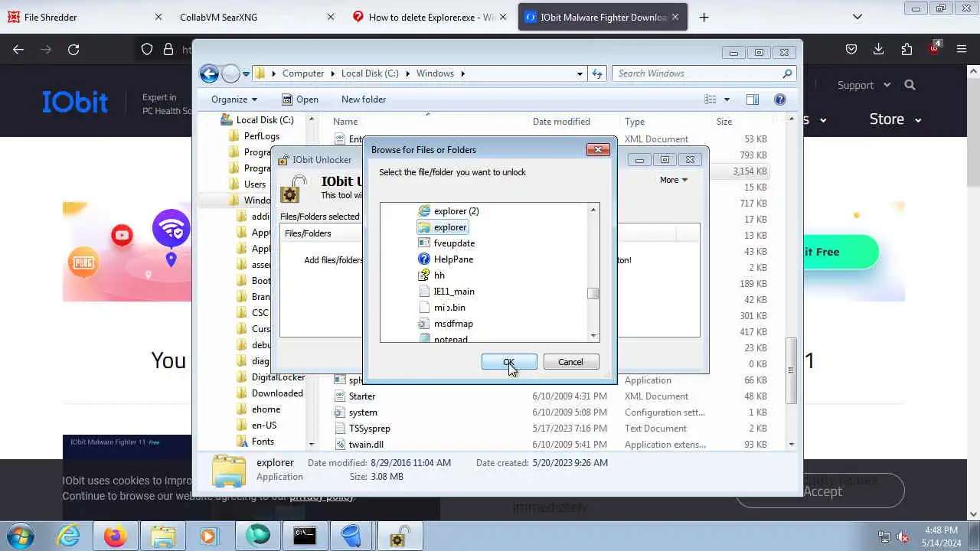Change view using the views icon
Screen dimensions: 980x551
point(710,99)
